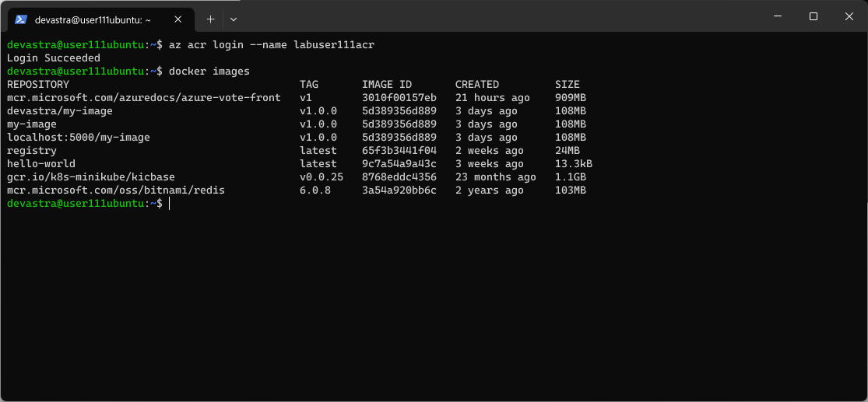This screenshot has height=402, width=868.
Task: Click the 'Login Succeeded' output line
Action: (x=54, y=58)
